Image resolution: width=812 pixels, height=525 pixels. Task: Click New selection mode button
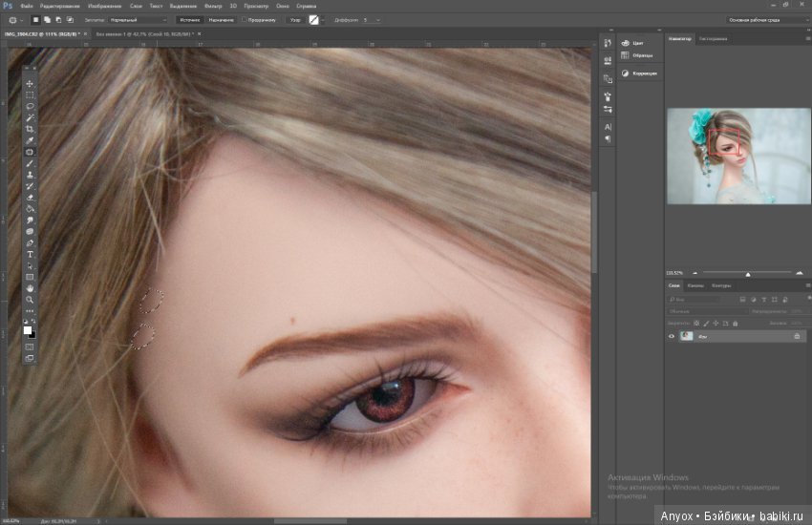click(35, 20)
